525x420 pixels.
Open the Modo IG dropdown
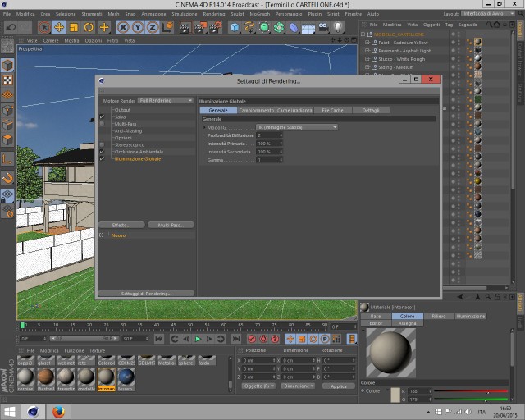point(297,127)
